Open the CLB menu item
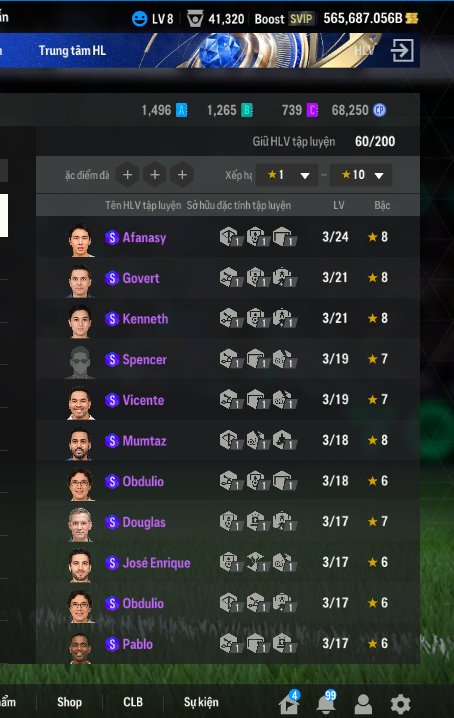454x718 pixels. (x=133, y=702)
